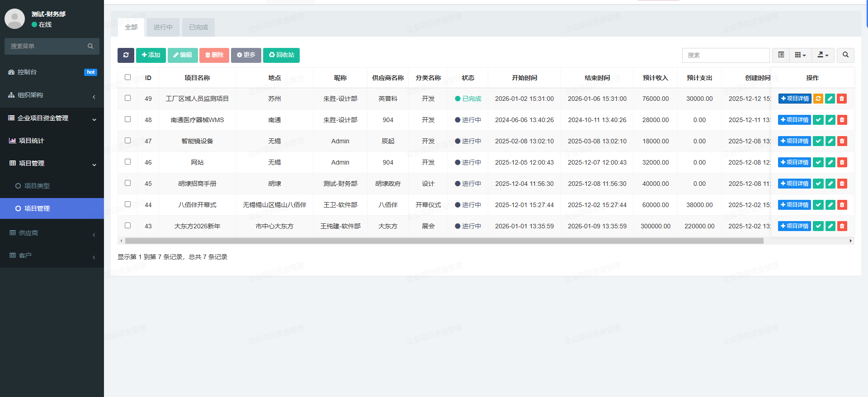Screen dimensions: 868x397
Task: Switch to the 进行中 tab
Action: [x=163, y=28]
